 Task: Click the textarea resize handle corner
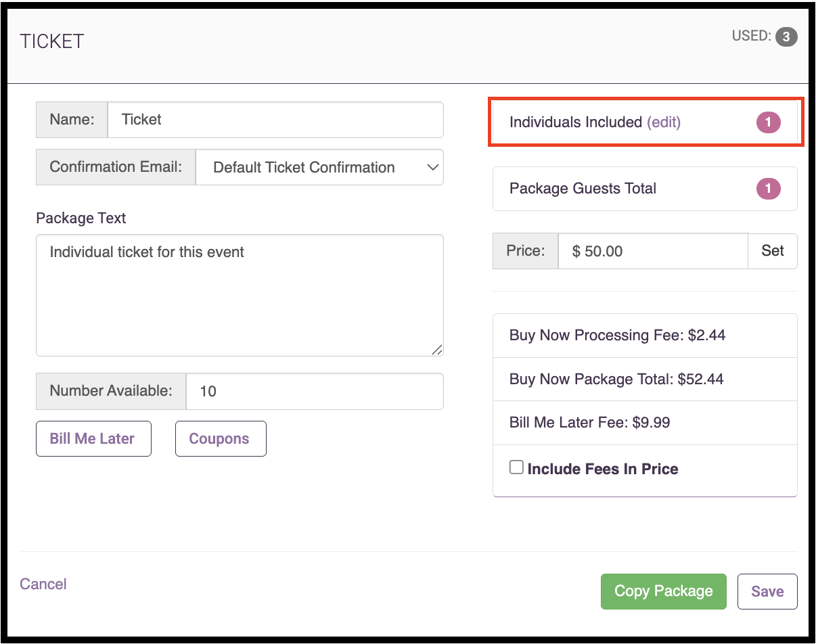point(437,350)
